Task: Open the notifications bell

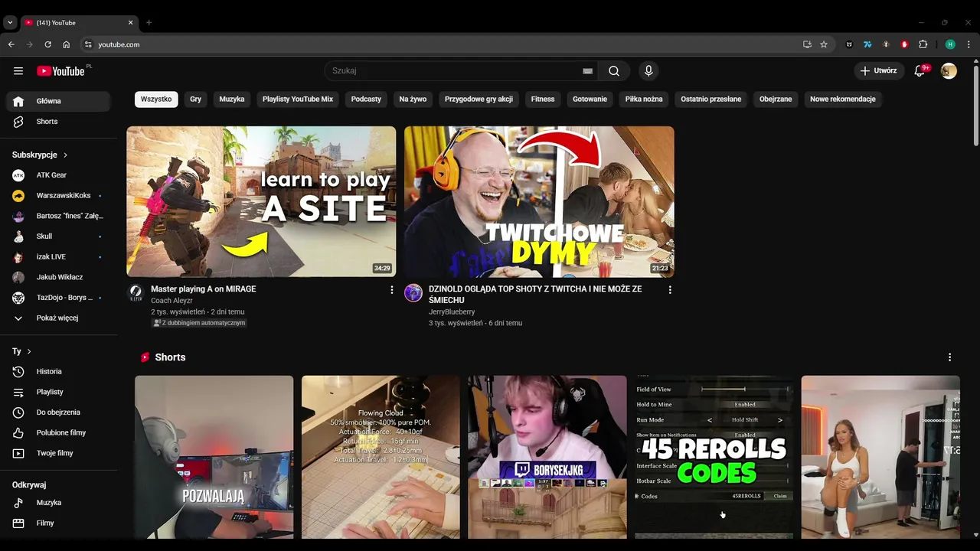Action: 920,71
